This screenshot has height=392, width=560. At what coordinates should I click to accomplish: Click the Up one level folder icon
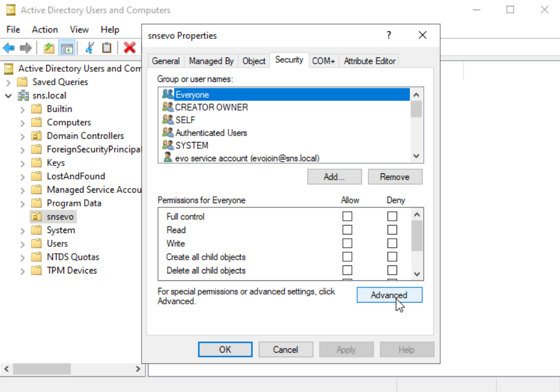[49, 47]
